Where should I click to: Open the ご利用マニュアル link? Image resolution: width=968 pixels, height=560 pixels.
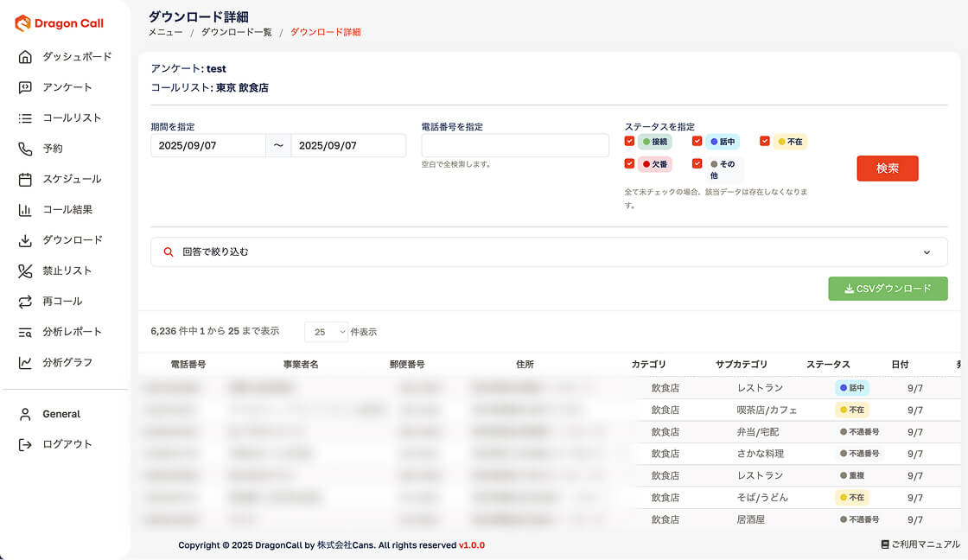920,544
